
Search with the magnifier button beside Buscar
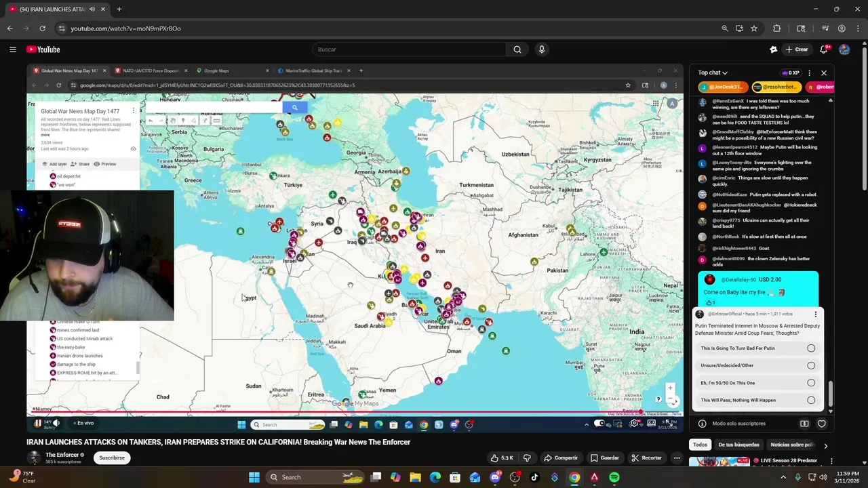517,49
